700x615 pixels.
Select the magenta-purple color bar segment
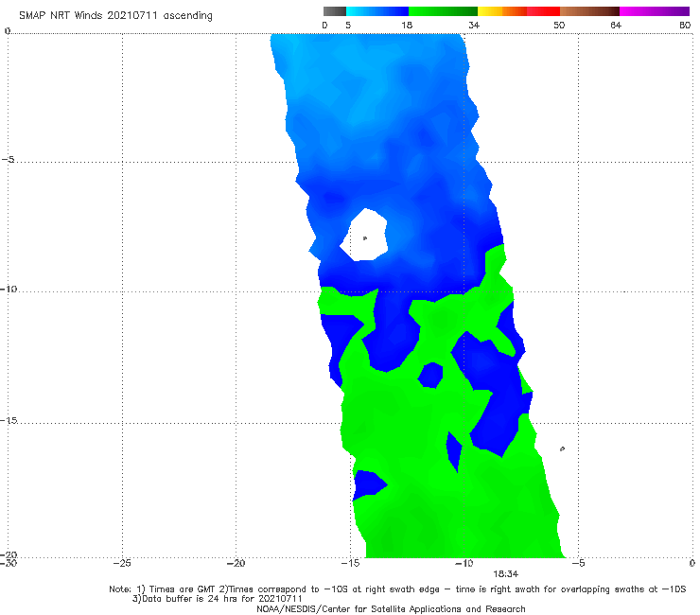[655, 11]
